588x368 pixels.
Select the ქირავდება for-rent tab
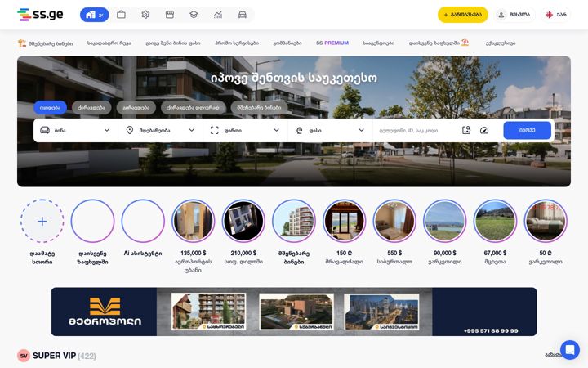click(x=91, y=107)
